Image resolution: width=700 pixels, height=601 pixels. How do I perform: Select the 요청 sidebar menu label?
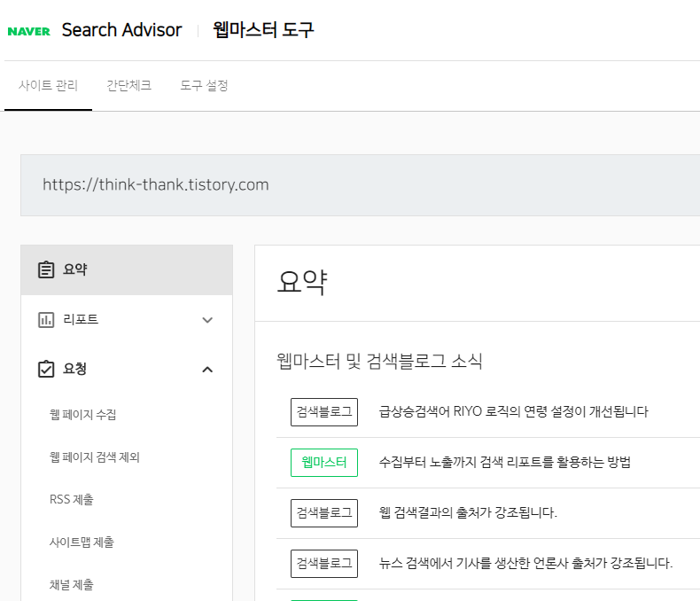75,369
